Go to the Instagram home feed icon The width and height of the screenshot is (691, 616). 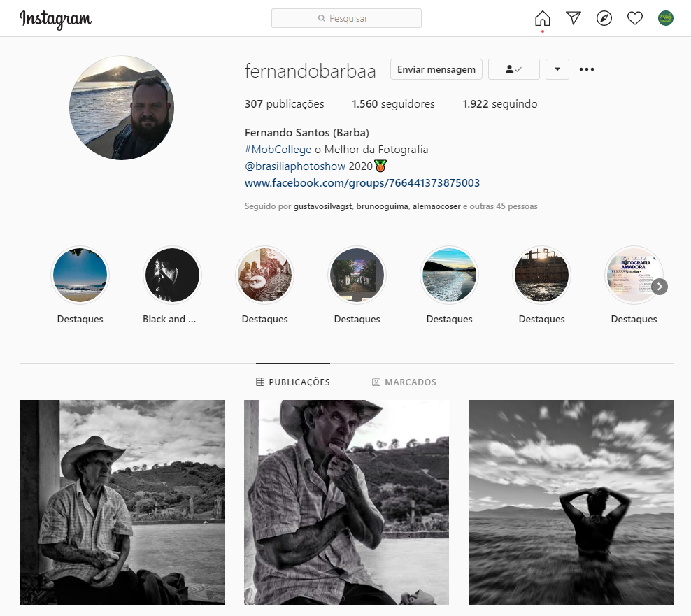click(542, 18)
